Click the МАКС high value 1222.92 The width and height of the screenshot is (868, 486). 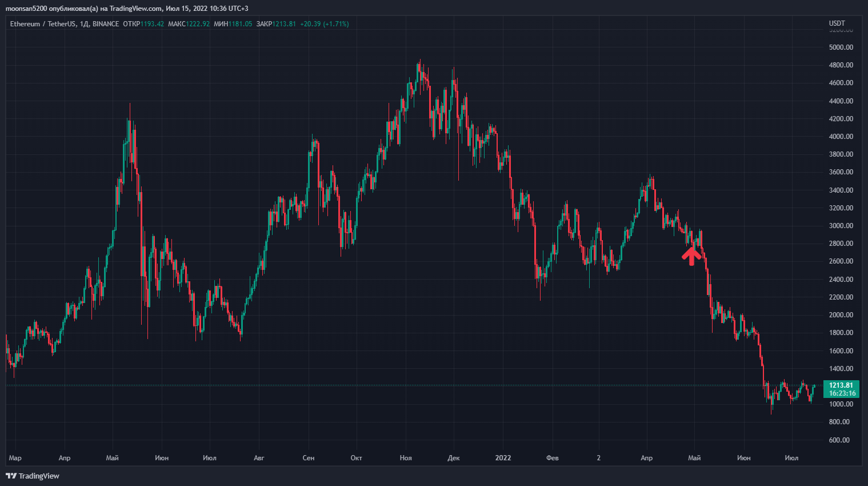coord(198,24)
